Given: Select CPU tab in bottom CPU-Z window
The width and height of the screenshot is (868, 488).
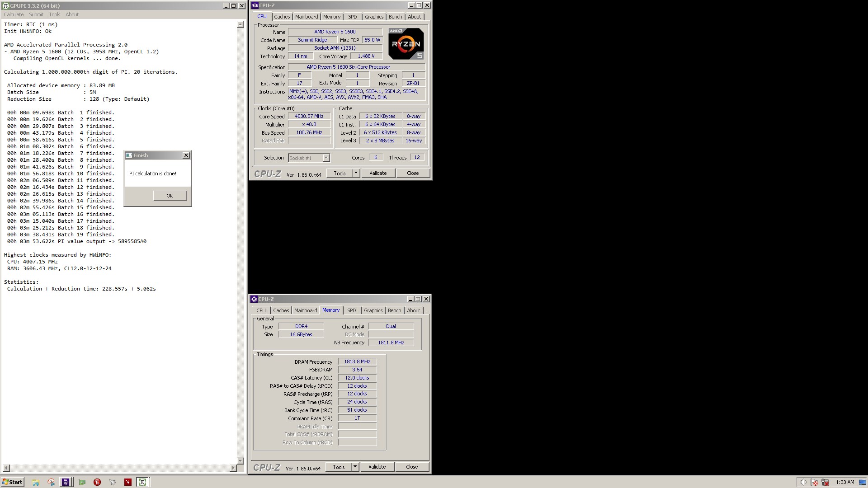Looking at the screenshot, I should [261, 310].
